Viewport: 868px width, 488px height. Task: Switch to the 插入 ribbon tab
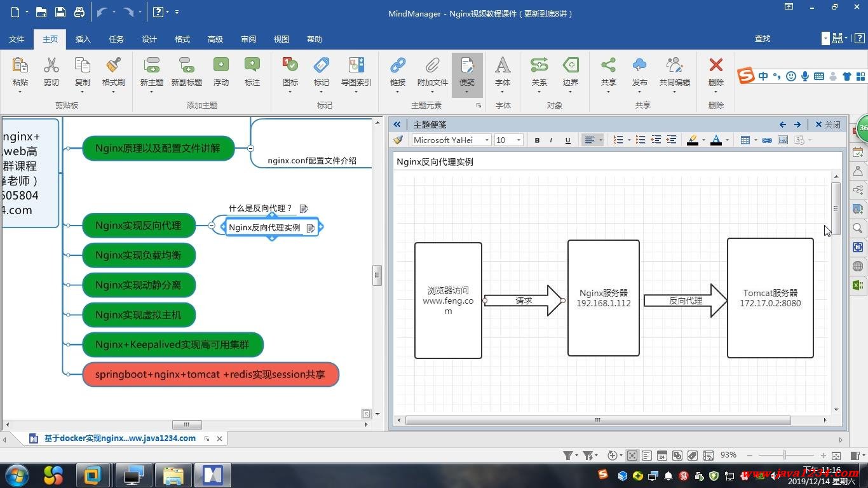pos(83,39)
